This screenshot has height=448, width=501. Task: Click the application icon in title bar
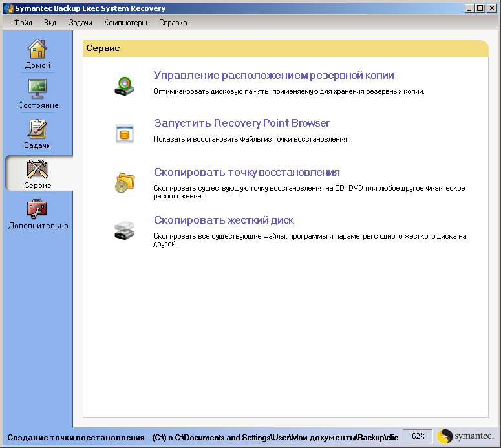pyautogui.click(x=8, y=8)
